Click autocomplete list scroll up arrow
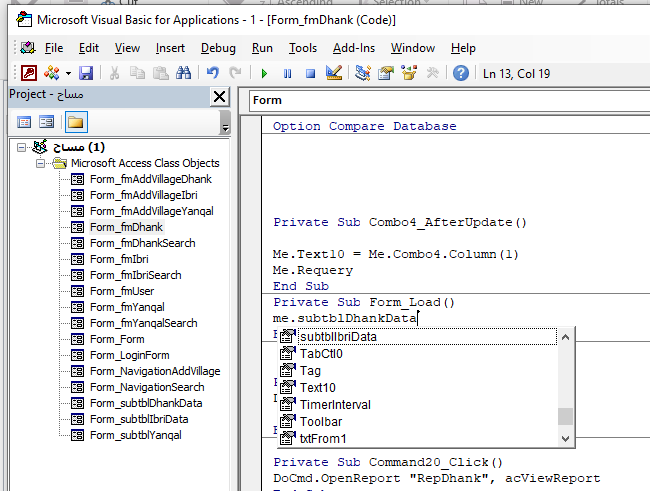The height and width of the screenshot is (491, 650). (565, 337)
